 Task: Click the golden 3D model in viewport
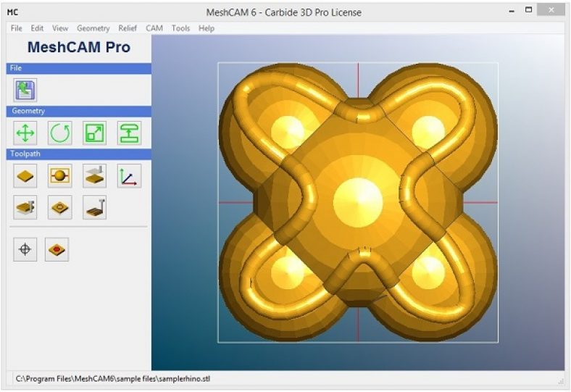[x=358, y=202]
